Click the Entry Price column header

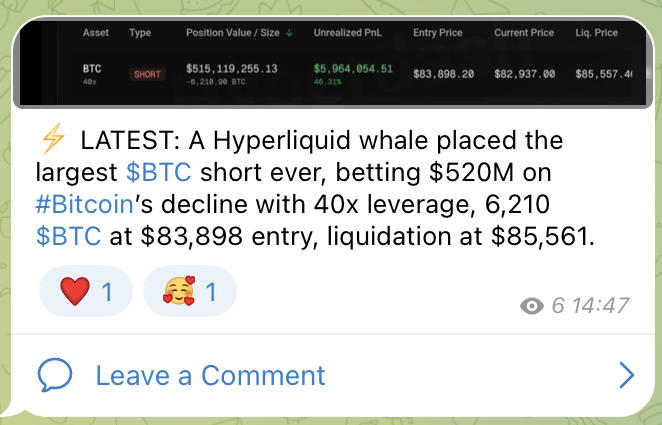[x=437, y=33]
